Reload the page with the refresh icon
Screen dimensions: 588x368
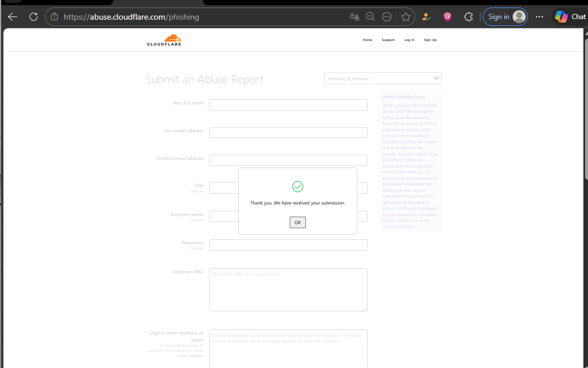tap(34, 17)
